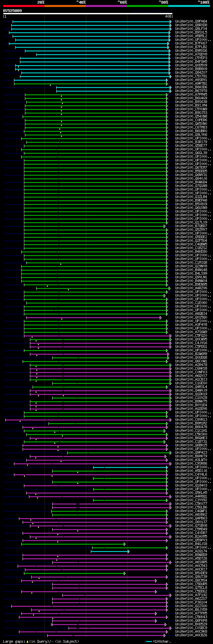
Task: Open hit UniRef100_A2Q174
Action: pyautogui.click(x=191, y=551)
